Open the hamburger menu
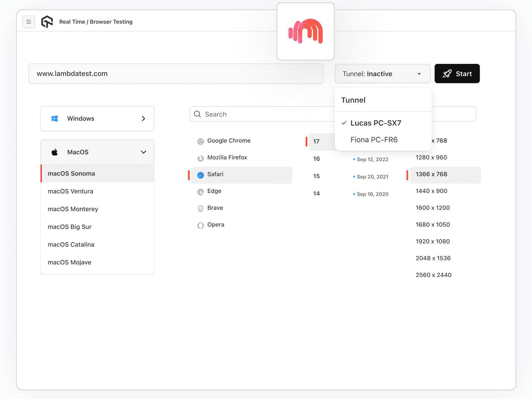532x399 pixels. (x=29, y=22)
